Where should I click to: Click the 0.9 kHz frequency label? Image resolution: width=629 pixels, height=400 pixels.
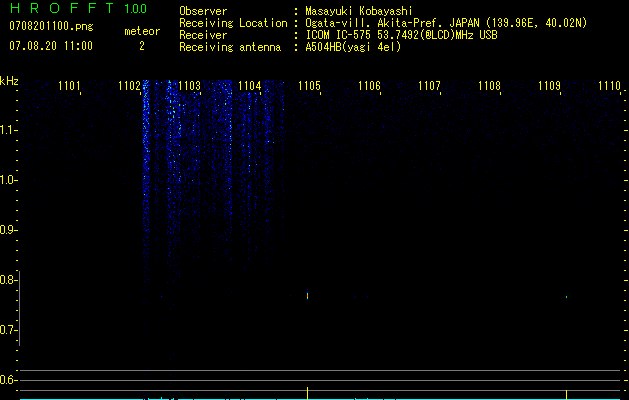[8, 230]
